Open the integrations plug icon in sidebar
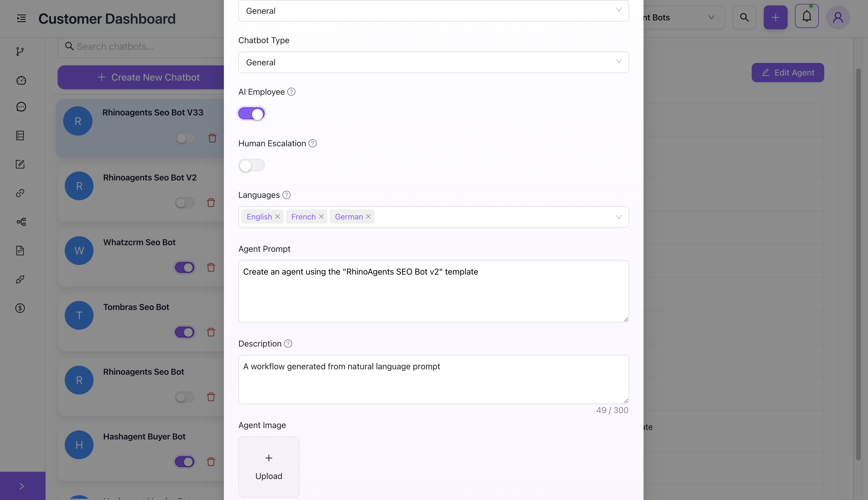 tap(21, 279)
